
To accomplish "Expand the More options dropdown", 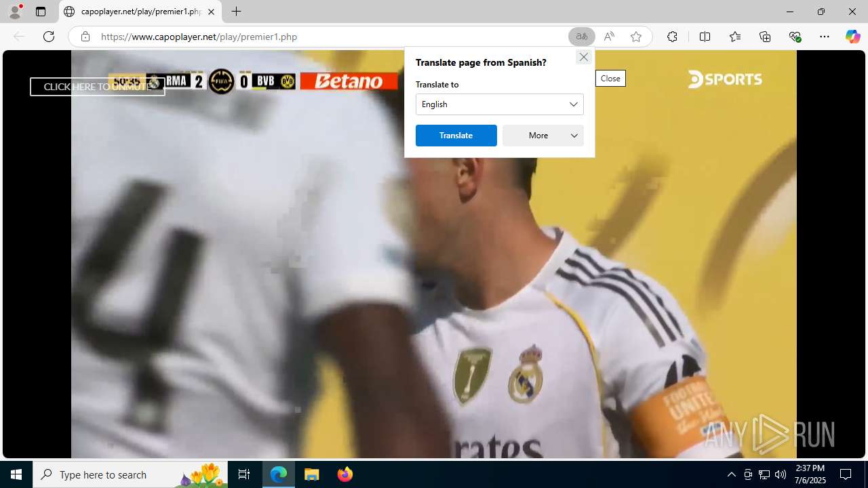I will pos(542,136).
